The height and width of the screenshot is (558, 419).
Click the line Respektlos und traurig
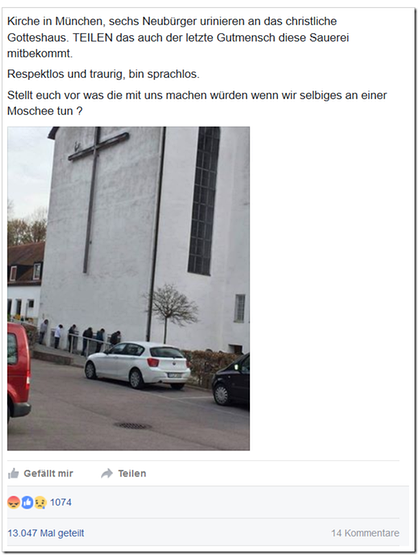103,74
